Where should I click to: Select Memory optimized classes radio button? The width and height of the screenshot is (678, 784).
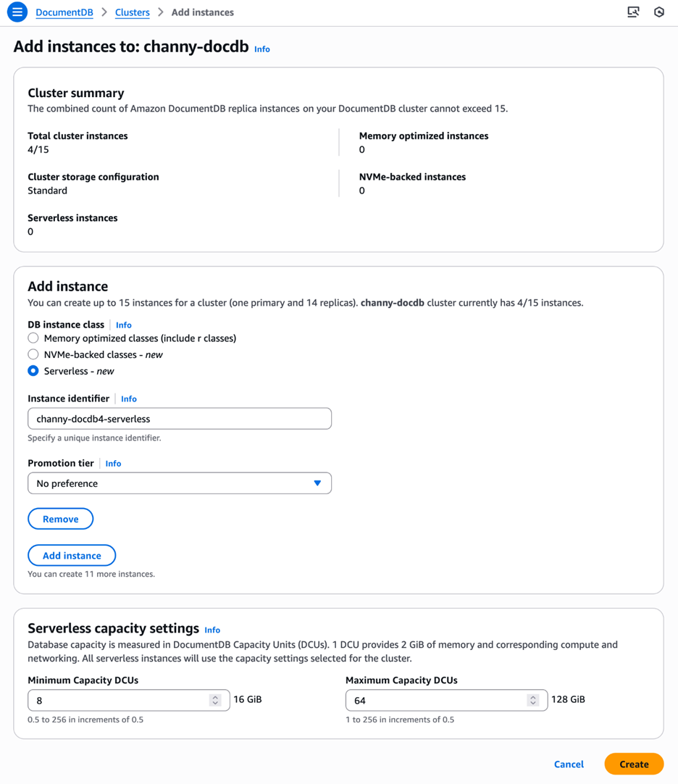pyautogui.click(x=33, y=338)
